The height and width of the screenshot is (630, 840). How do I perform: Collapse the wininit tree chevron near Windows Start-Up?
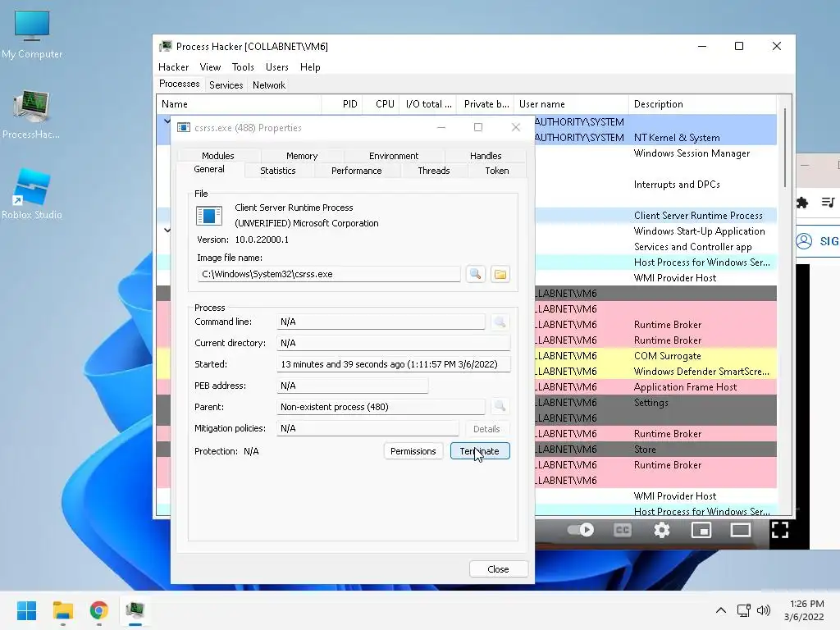[x=167, y=231]
